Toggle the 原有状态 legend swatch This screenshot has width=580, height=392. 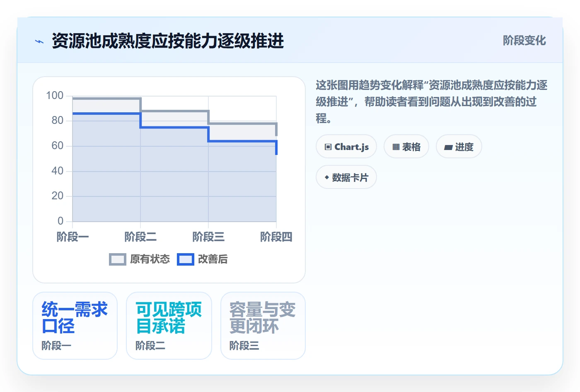point(118,259)
